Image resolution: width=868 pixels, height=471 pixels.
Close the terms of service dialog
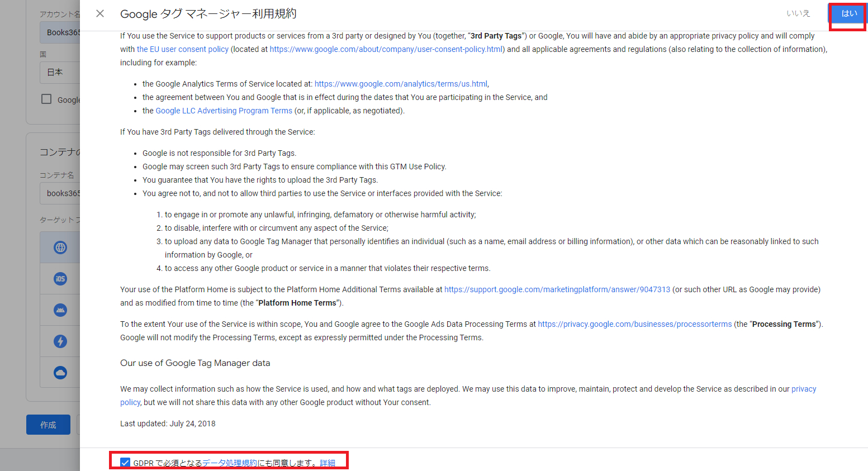[100, 13]
